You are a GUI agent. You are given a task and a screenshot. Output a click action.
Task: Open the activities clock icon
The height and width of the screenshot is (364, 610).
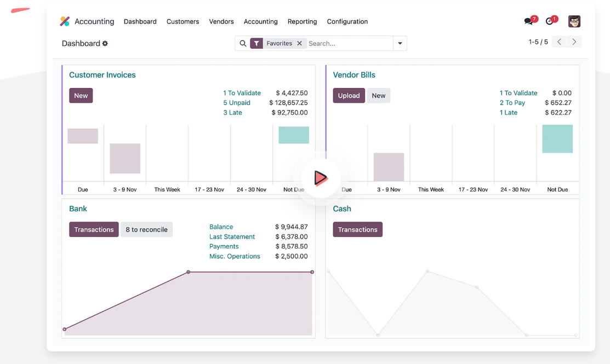[549, 21]
